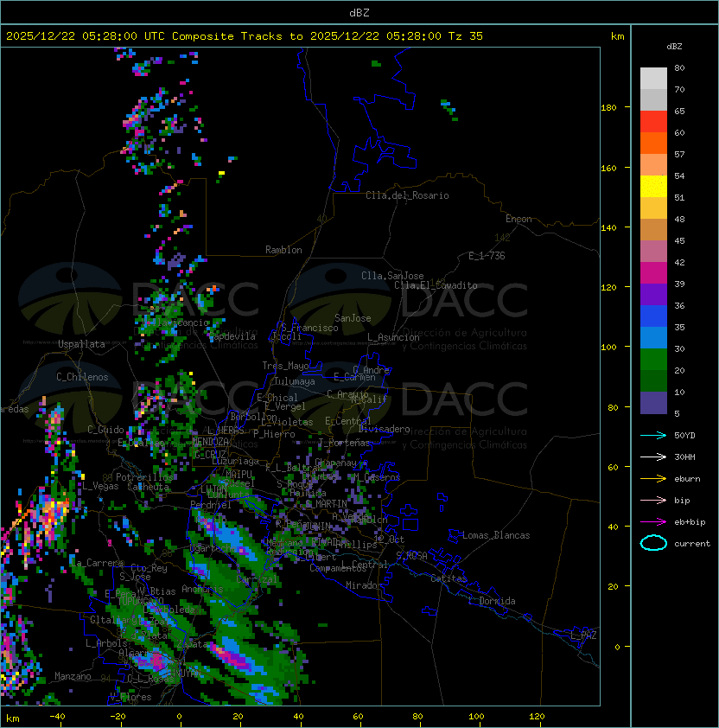Click the 'Potrerillos' map label
This screenshot has width=719, height=728.
tap(144, 477)
